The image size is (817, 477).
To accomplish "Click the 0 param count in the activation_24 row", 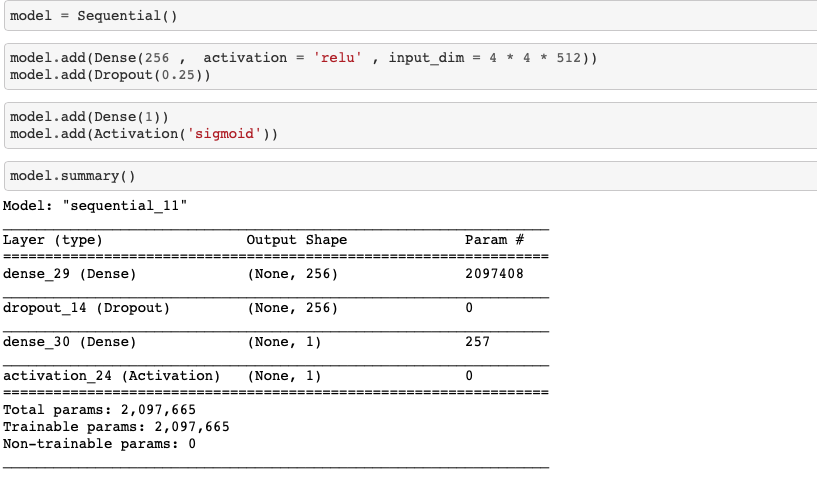I will (x=469, y=375).
